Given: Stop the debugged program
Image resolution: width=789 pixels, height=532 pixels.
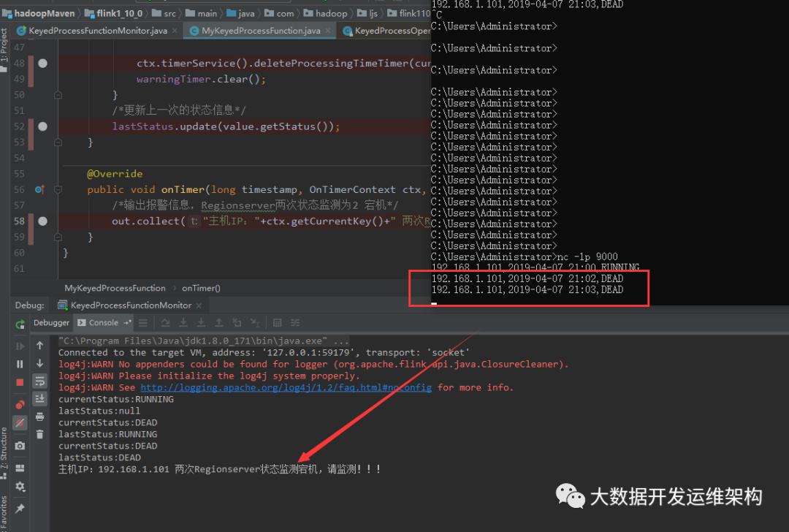Looking at the screenshot, I should point(20,381).
